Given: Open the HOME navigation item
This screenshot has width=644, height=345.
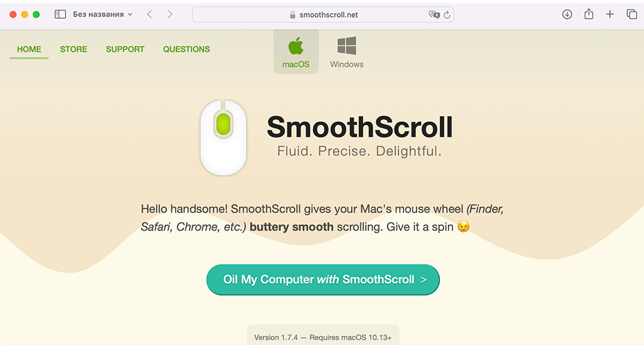Looking at the screenshot, I should [29, 49].
